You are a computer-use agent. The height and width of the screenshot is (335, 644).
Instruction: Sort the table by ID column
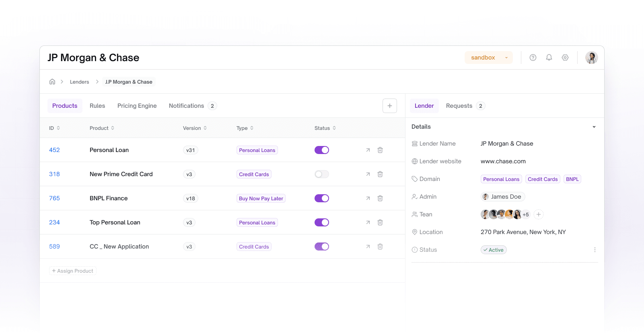pos(55,128)
